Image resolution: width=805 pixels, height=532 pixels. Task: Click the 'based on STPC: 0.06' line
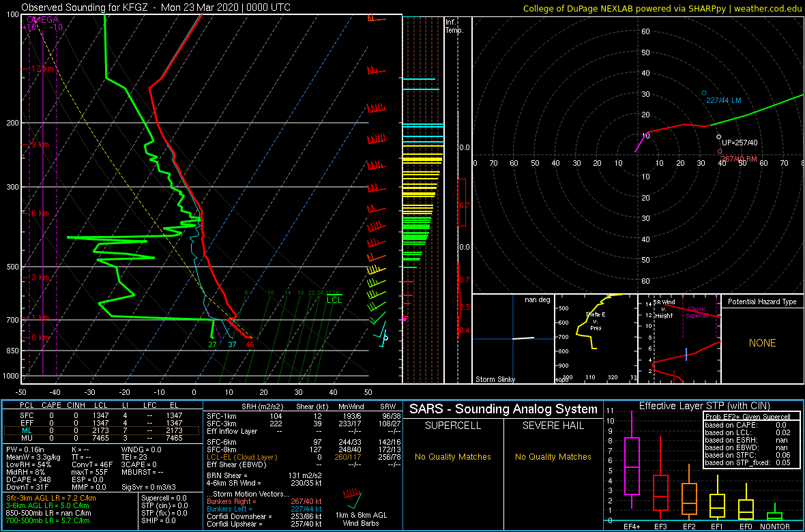[747, 454]
